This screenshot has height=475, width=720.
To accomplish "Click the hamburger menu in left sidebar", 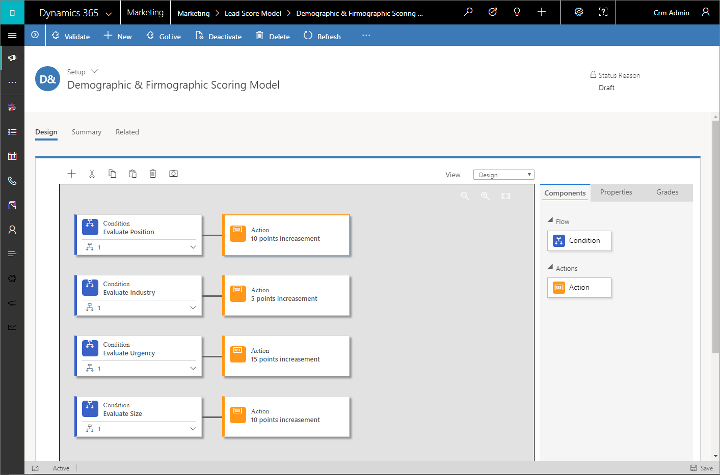I will [x=12, y=35].
